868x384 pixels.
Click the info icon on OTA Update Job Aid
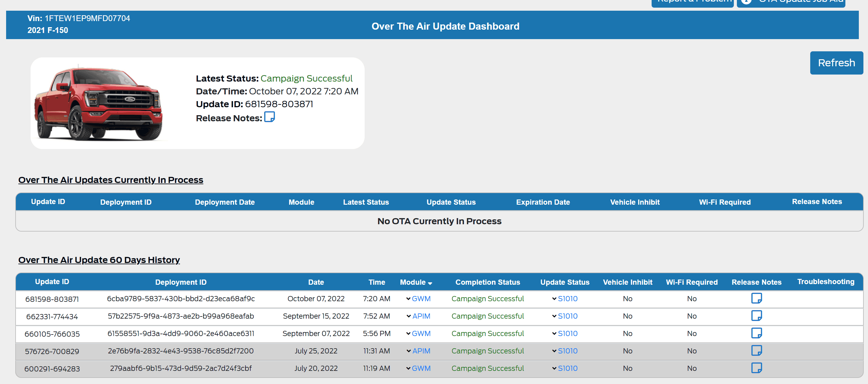pos(746,2)
